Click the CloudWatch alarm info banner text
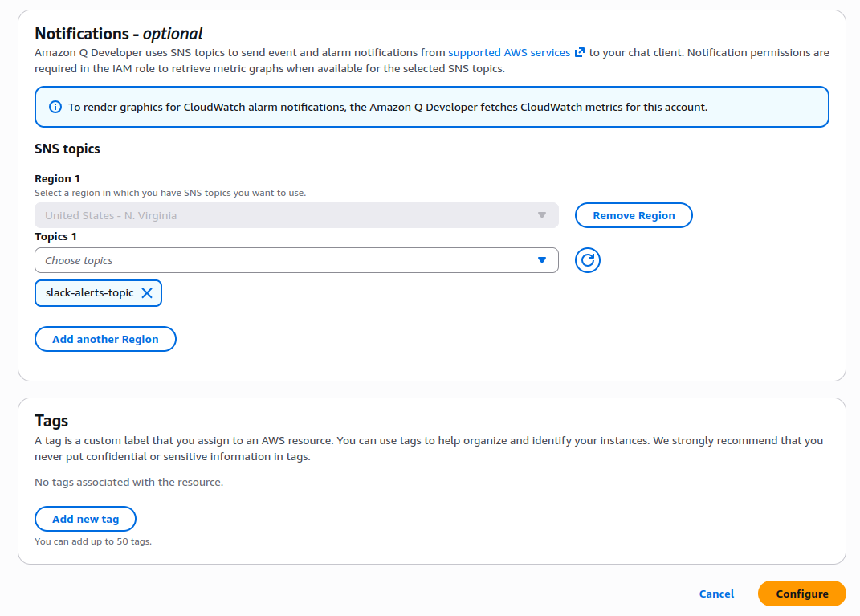 [388, 107]
